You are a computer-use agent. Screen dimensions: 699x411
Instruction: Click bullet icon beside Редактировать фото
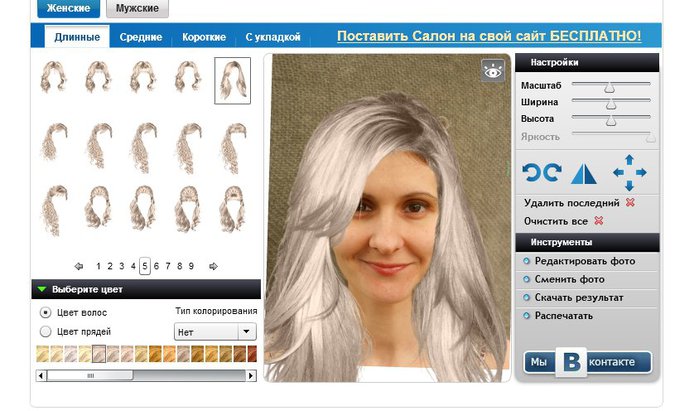click(x=526, y=261)
